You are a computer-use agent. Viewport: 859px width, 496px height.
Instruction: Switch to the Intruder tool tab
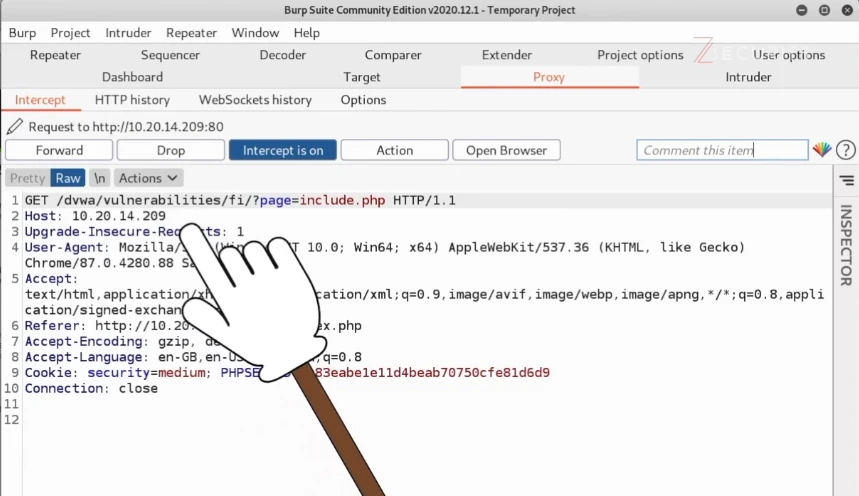coord(748,77)
